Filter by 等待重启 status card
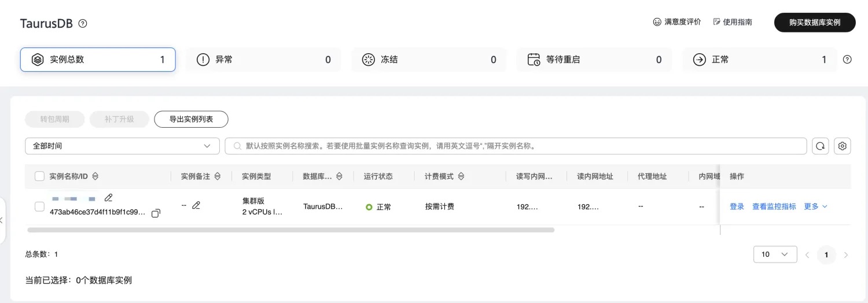 594,60
